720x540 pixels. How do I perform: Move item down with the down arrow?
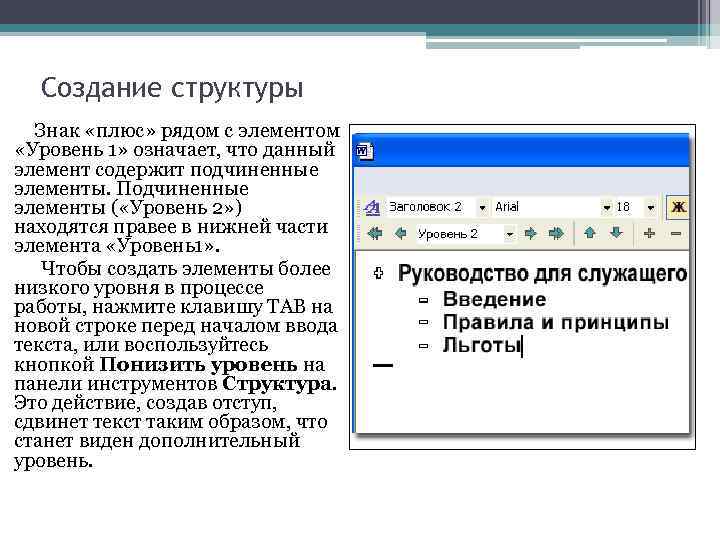(616, 233)
